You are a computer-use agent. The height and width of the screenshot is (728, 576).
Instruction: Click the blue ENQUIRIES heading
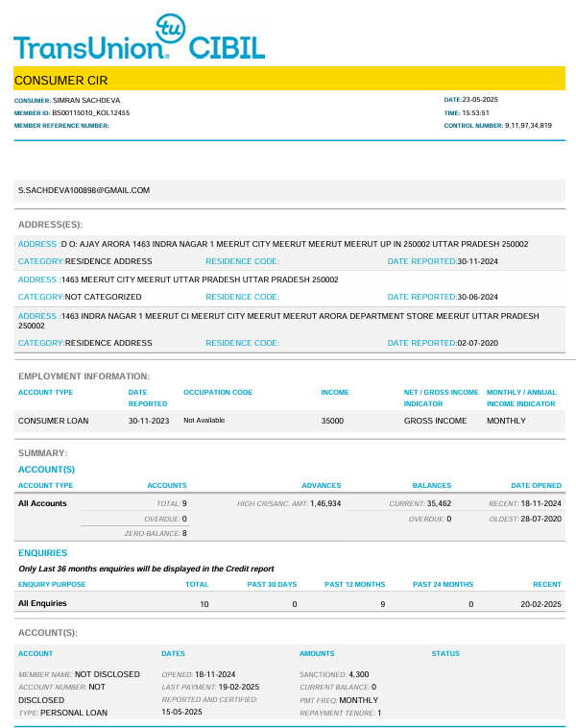point(42,553)
